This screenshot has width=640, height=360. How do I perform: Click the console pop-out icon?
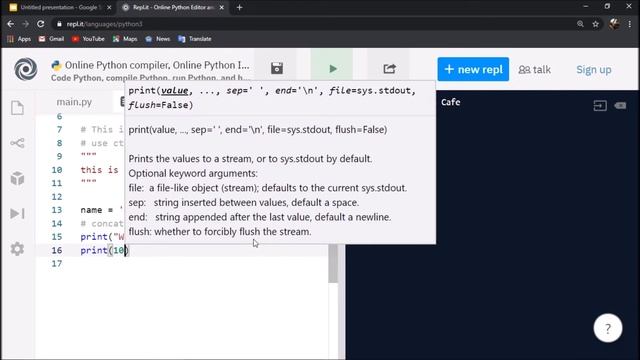click(x=600, y=106)
